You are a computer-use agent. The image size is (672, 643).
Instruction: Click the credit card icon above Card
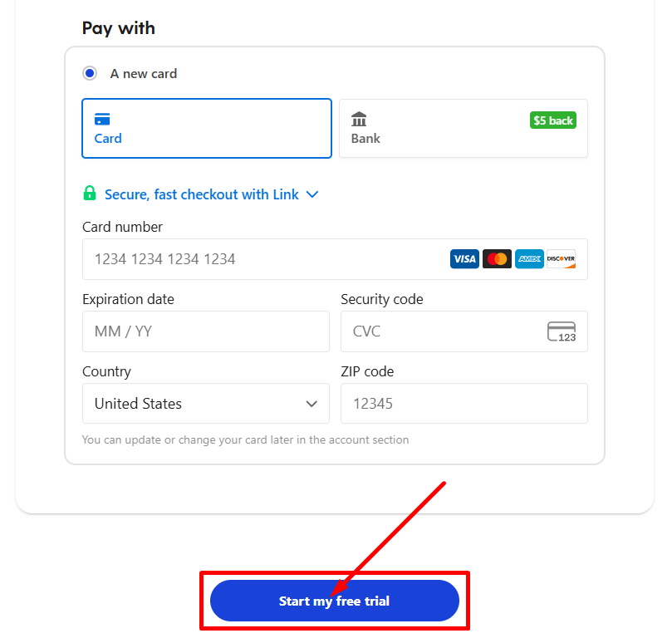point(102,119)
